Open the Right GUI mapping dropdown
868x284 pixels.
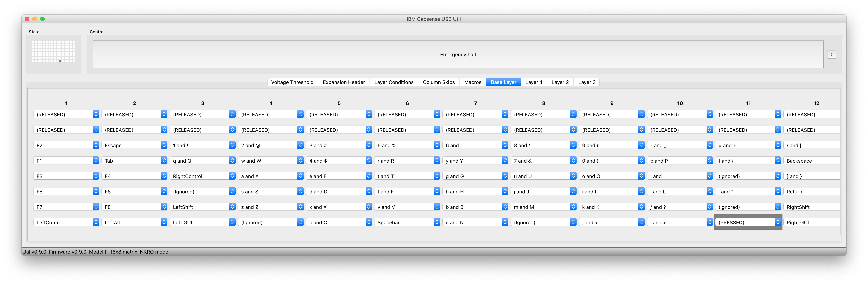coord(812,222)
